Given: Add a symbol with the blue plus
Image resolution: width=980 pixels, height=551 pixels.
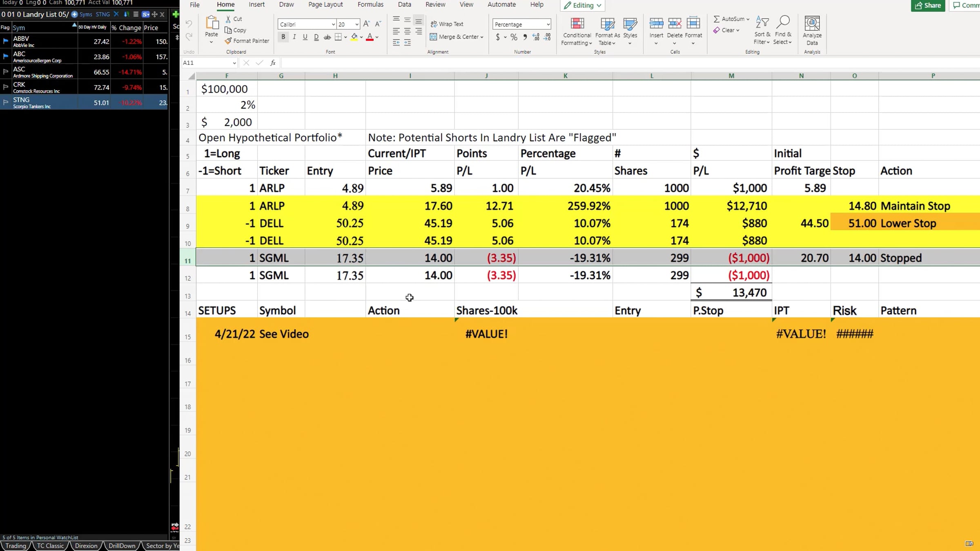Looking at the screenshot, I should coord(74,14).
